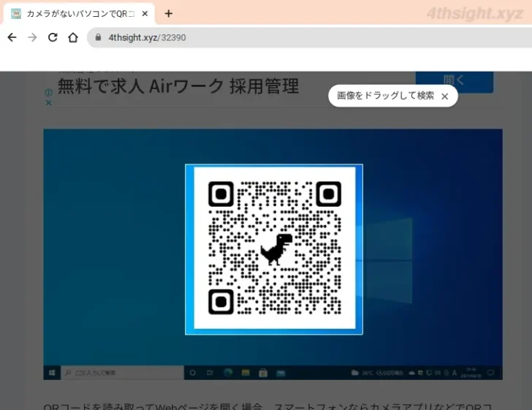Open Task View icon in taskbar
This screenshot has width=532, height=410.
click(210, 373)
